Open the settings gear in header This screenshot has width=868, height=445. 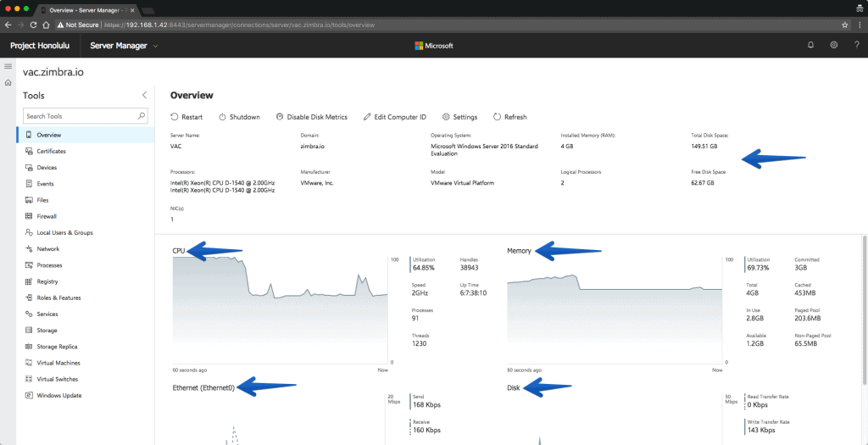(834, 46)
